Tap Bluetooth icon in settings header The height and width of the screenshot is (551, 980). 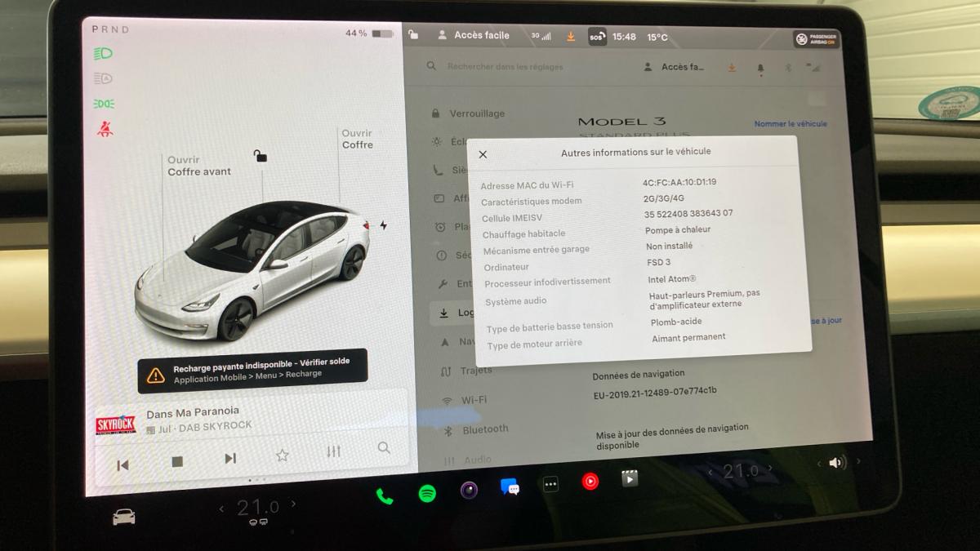click(x=788, y=68)
